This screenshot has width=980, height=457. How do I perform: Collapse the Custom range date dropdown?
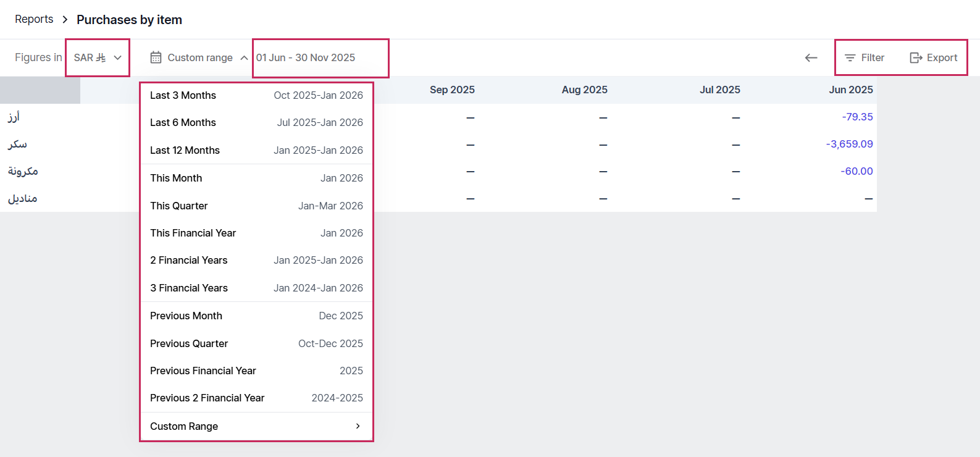[x=244, y=57]
